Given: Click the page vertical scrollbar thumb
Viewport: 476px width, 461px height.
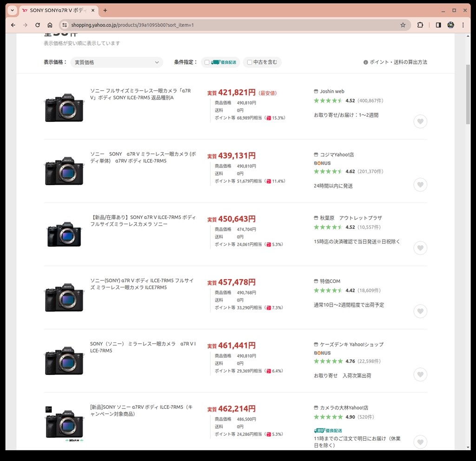Looking at the screenshot, I should pyautogui.click(x=468, y=94).
